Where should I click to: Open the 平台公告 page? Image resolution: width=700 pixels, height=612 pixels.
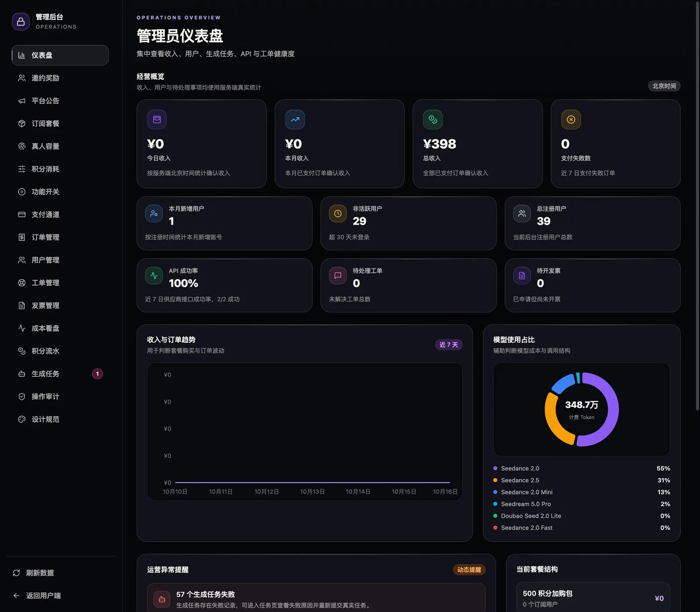coord(60,101)
